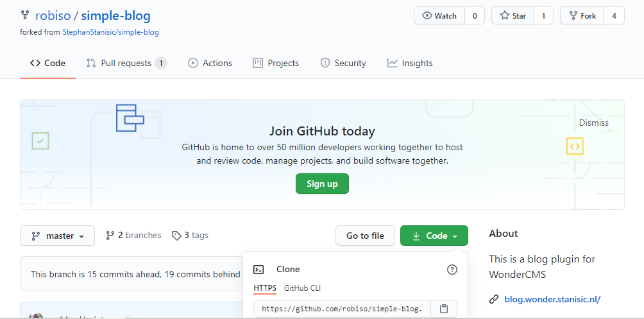This screenshot has height=319, width=644.
Task: Click the HTTPS clone URL field
Action: (342, 309)
